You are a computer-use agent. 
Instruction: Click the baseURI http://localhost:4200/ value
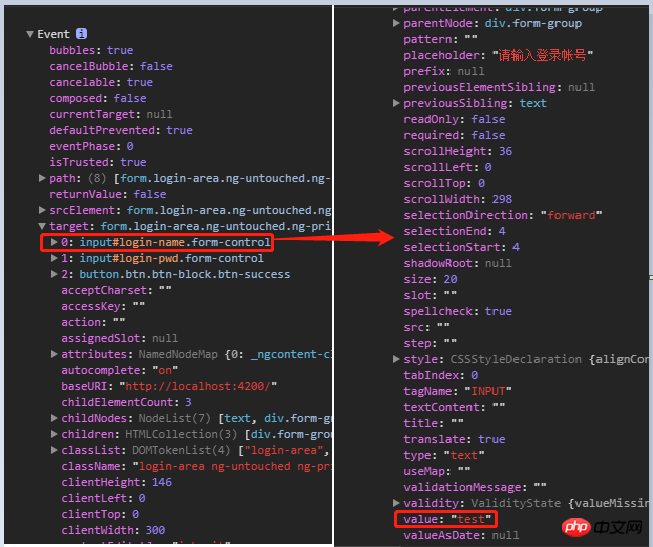(198, 386)
